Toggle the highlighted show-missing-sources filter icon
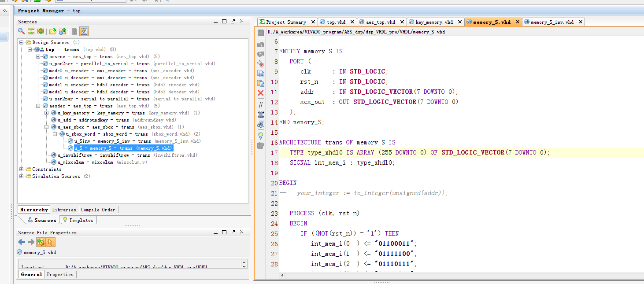 [84, 31]
